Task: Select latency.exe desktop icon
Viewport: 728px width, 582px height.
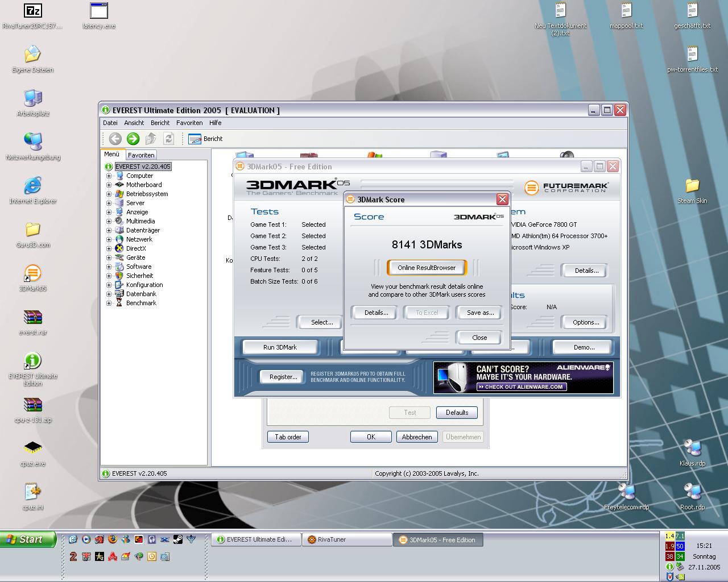Action: [x=99, y=16]
